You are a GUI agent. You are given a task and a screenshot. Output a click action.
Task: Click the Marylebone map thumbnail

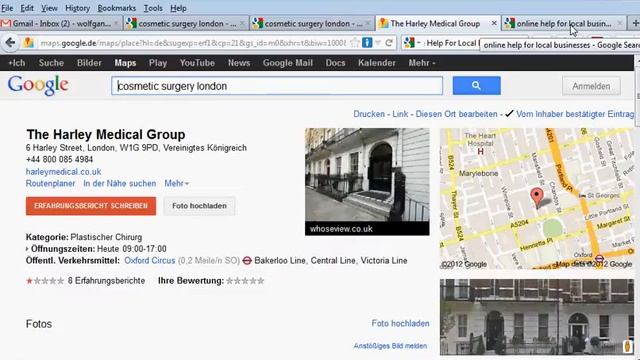click(537, 198)
